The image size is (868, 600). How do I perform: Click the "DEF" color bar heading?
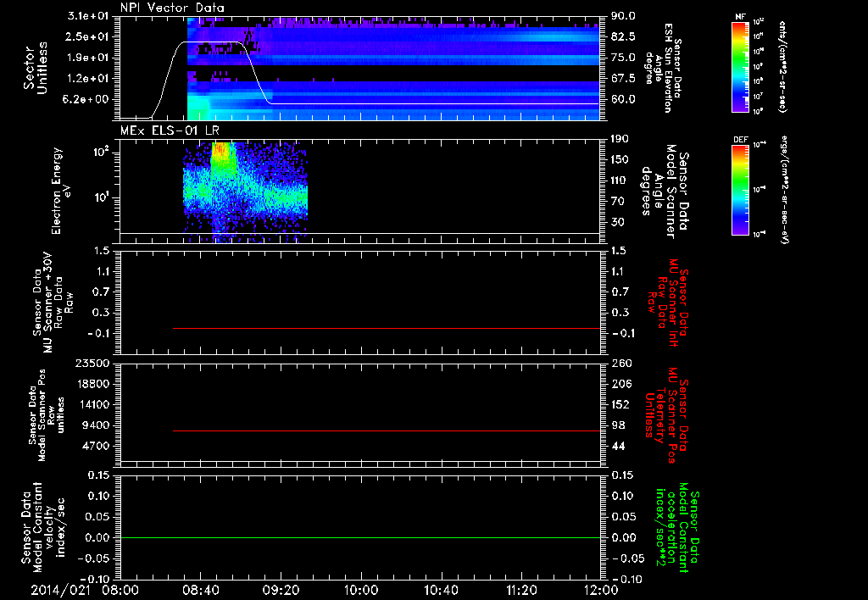click(740, 140)
